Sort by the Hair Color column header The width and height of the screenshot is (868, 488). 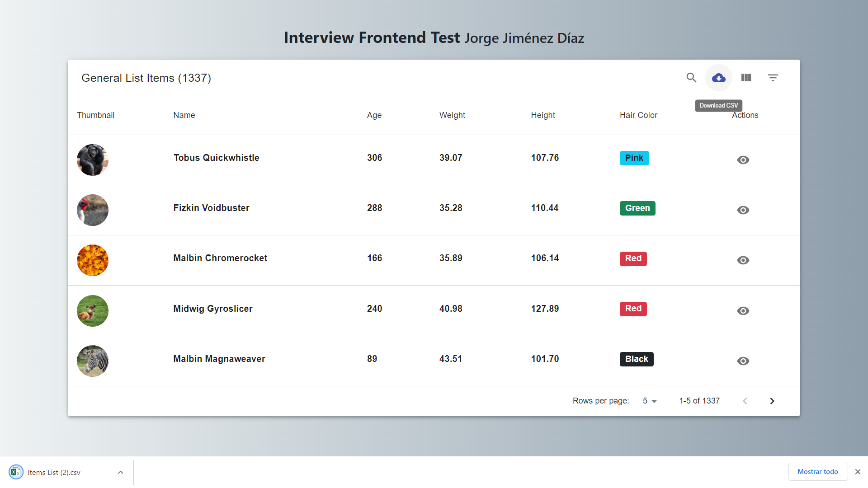tap(638, 115)
